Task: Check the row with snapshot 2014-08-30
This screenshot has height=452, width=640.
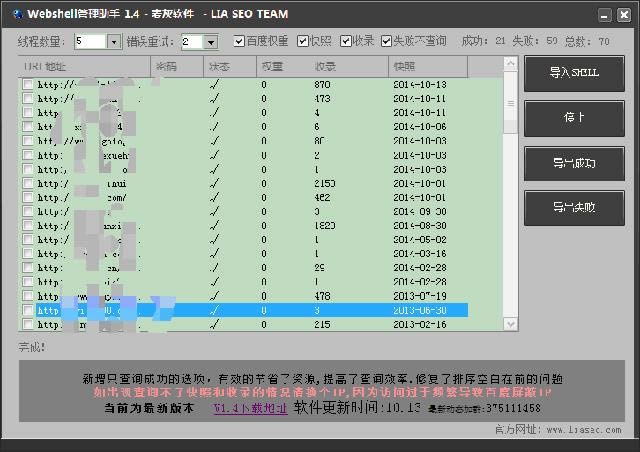Action: pos(28,225)
